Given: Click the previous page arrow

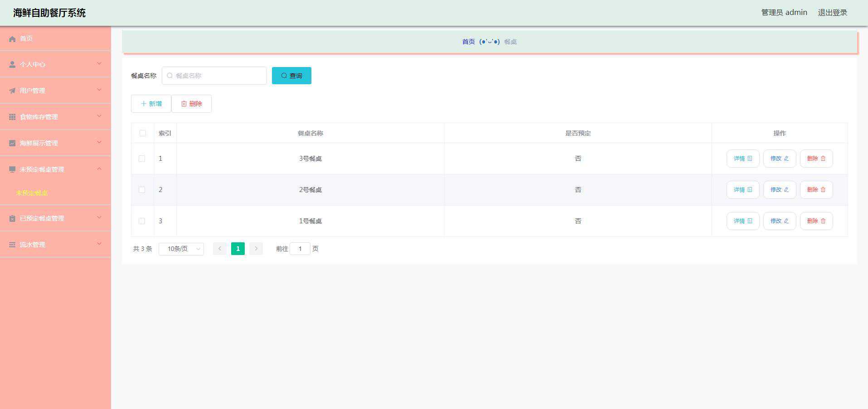Looking at the screenshot, I should (220, 249).
